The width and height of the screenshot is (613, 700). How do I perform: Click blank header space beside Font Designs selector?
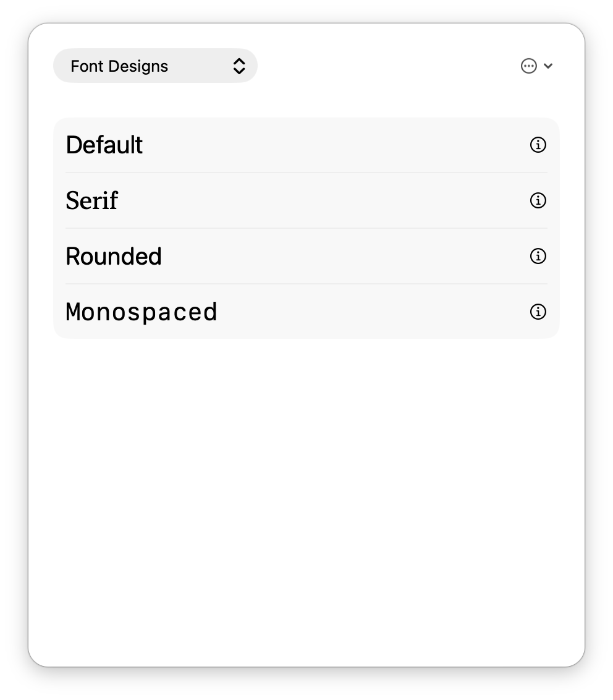(x=388, y=66)
